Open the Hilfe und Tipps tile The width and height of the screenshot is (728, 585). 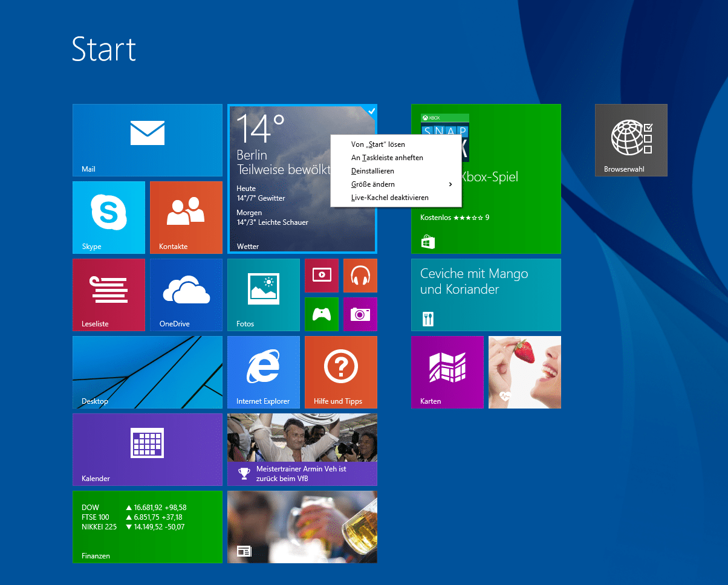click(x=341, y=372)
